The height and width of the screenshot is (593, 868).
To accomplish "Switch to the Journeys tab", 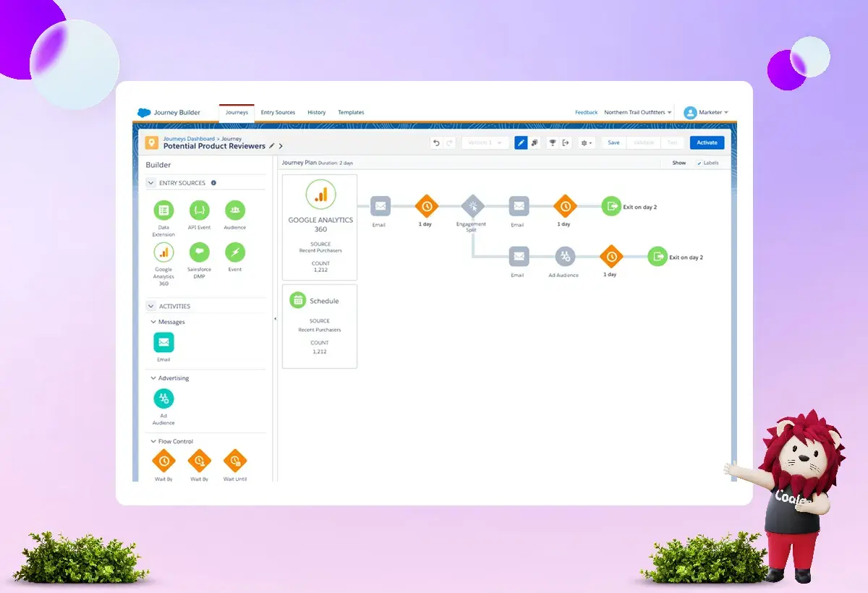I will coord(237,112).
